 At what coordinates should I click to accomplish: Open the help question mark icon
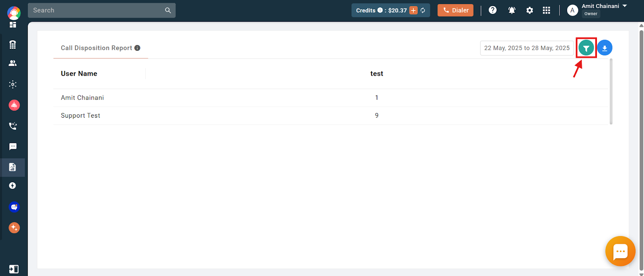tap(493, 10)
